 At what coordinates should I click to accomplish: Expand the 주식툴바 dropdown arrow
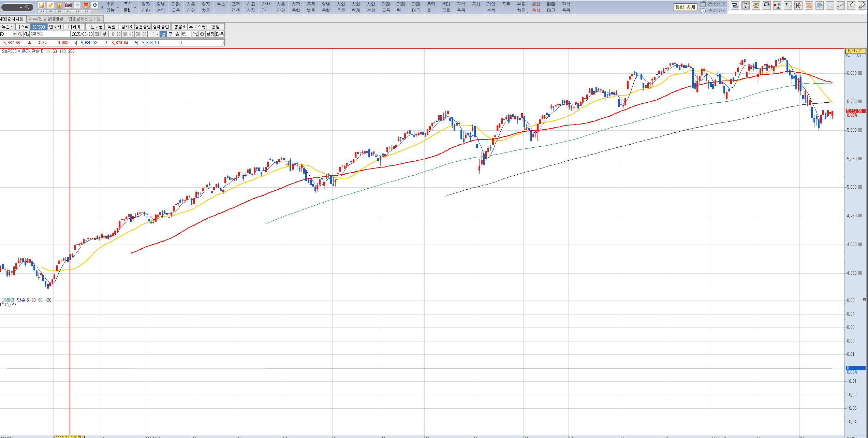click(x=135, y=7)
